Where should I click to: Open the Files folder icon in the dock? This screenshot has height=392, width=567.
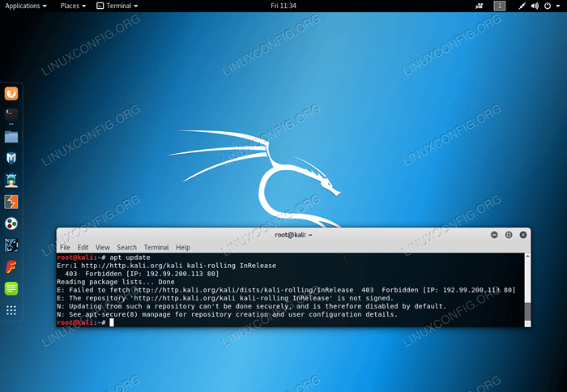tap(11, 137)
